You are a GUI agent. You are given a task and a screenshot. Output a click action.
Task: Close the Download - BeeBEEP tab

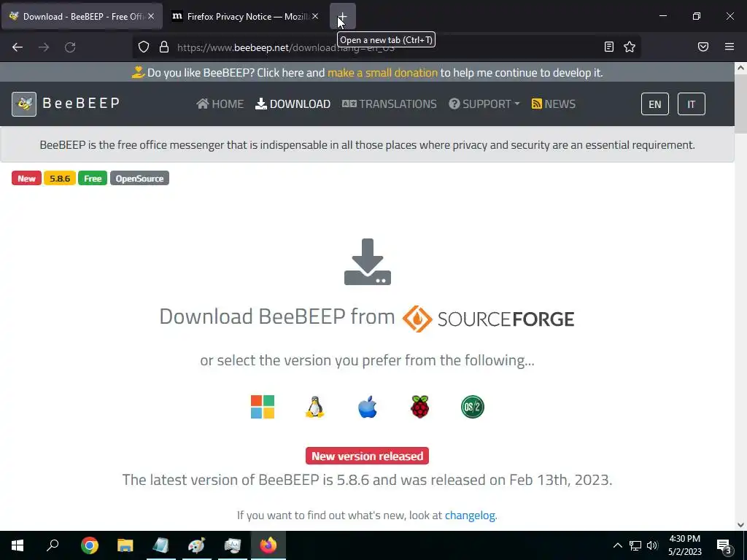[150, 16]
